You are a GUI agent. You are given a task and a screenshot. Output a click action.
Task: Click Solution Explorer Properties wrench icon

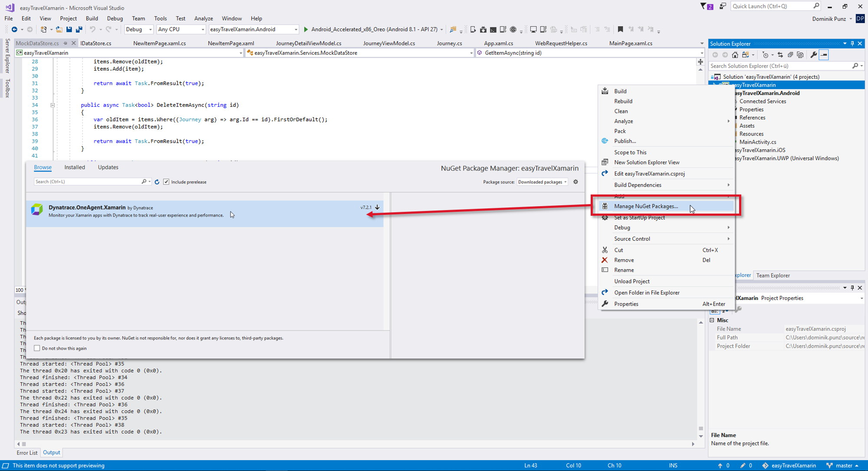click(x=813, y=55)
